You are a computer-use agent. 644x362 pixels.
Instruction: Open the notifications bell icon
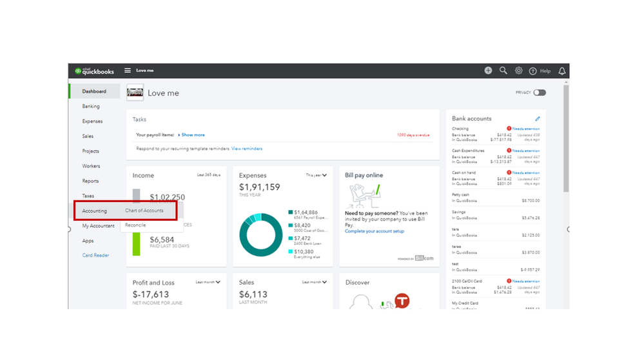pyautogui.click(x=562, y=71)
